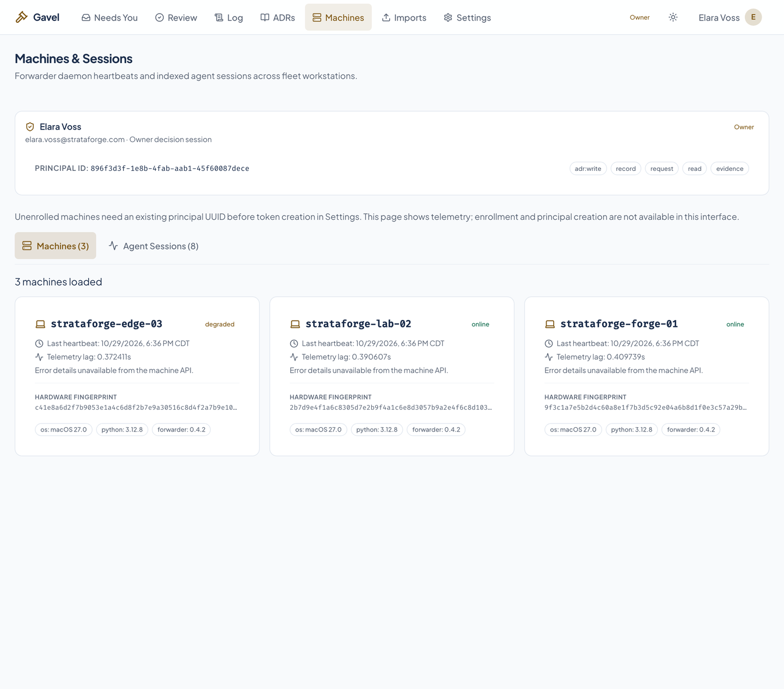Open Settings from the top navigation
Image resolution: width=784 pixels, height=689 pixels.
click(467, 17)
